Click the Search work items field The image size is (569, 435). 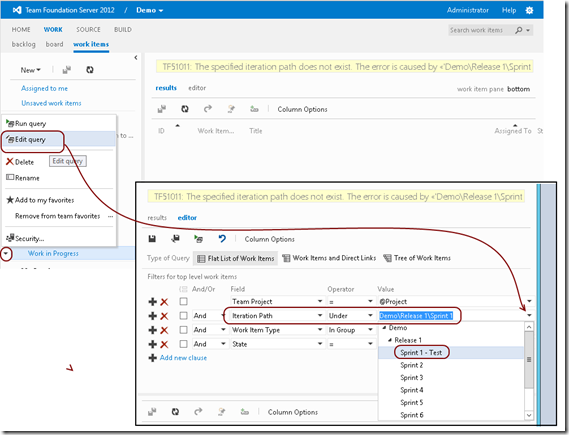[x=480, y=30]
